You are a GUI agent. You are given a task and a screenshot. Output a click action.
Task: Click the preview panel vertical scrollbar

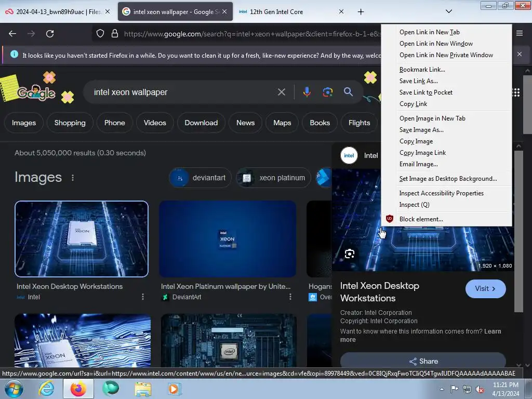coord(518,231)
